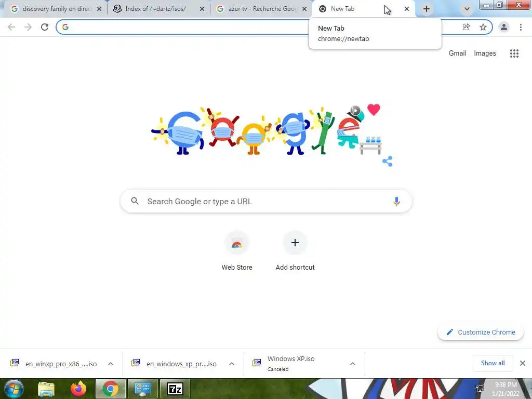Close the Index of /~dartz/isos/ tab
The width and height of the screenshot is (532, 399).
[x=202, y=9]
